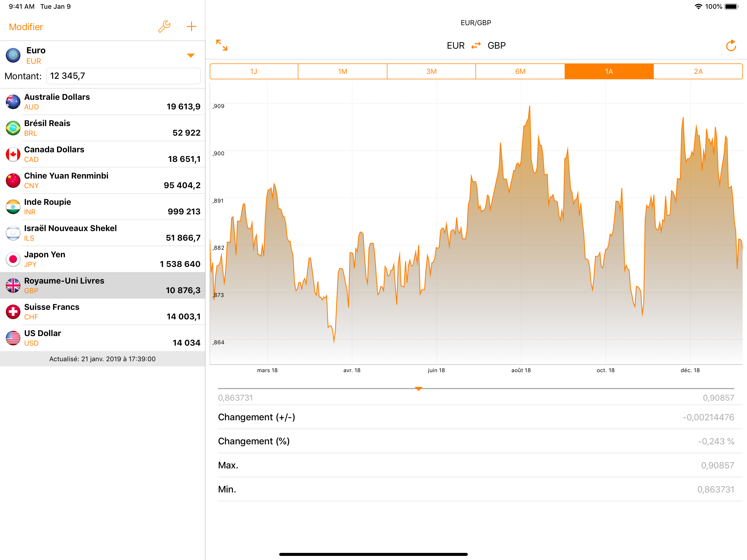Switch to the 1M period tab

pyautogui.click(x=342, y=71)
